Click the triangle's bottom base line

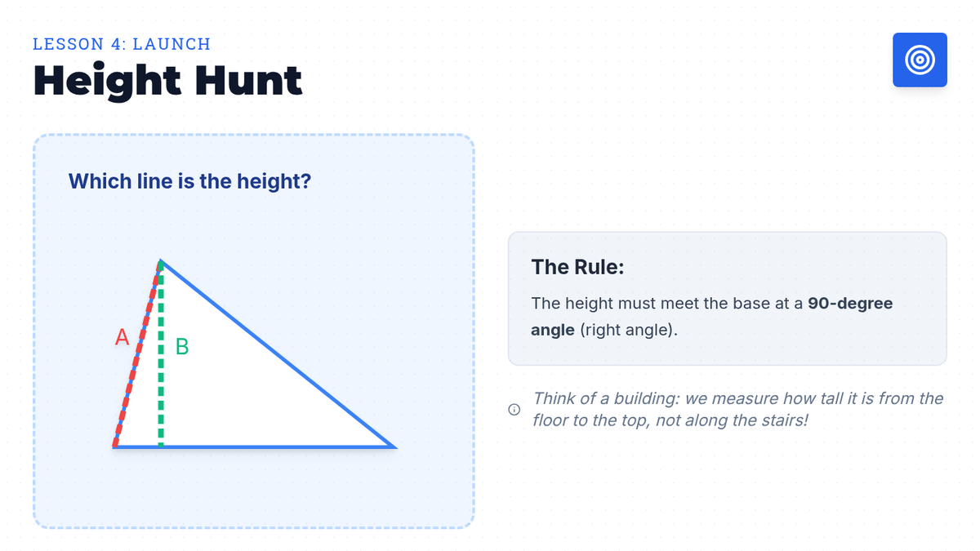(x=269, y=447)
